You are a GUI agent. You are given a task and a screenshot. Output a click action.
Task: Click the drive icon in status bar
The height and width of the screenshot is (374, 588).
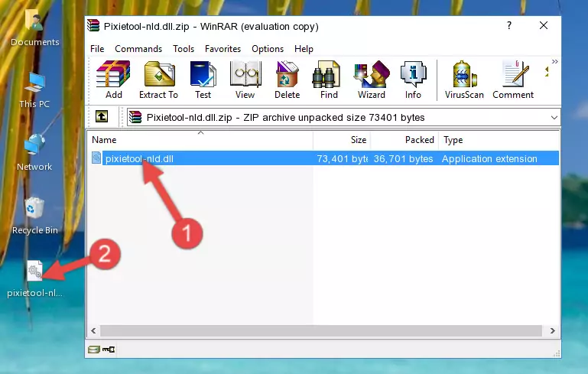(94, 350)
